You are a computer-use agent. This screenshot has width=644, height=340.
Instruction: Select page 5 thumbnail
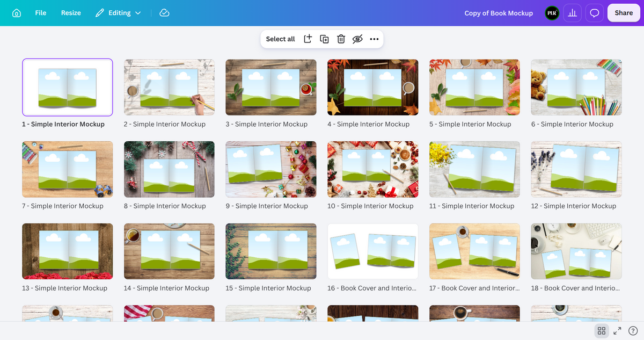[474, 87]
